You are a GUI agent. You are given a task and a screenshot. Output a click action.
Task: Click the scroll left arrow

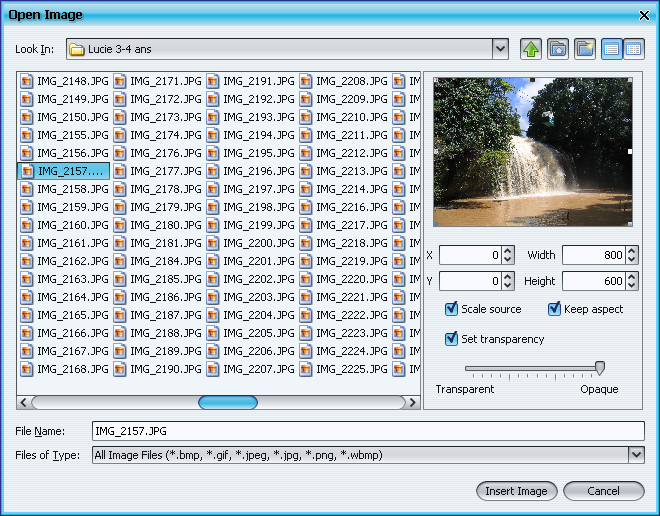[x=24, y=403]
